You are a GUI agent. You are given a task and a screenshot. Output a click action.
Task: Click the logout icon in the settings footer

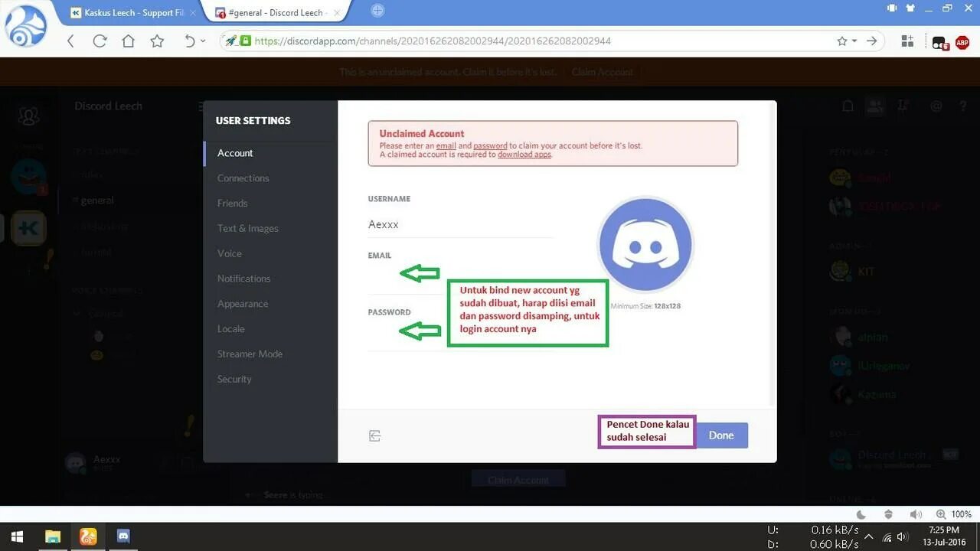[374, 435]
